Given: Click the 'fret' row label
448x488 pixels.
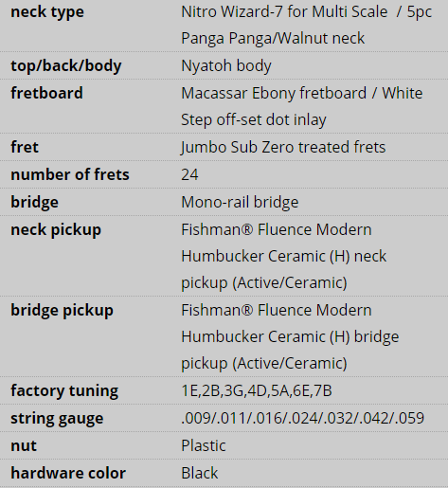Looking at the screenshot, I should 25,147.
